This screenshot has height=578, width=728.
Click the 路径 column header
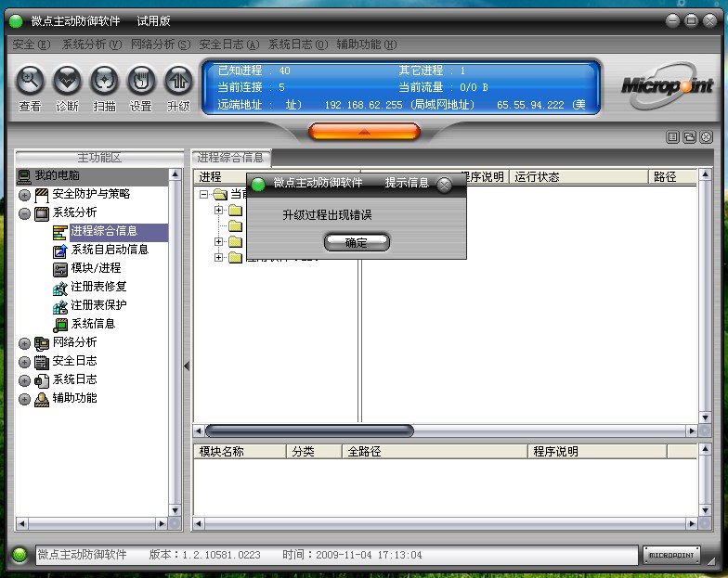672,176
